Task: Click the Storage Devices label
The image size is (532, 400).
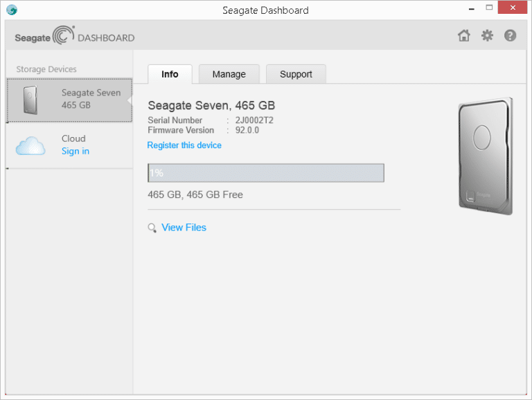Action: pyautogui.click(x=46, y=69)
